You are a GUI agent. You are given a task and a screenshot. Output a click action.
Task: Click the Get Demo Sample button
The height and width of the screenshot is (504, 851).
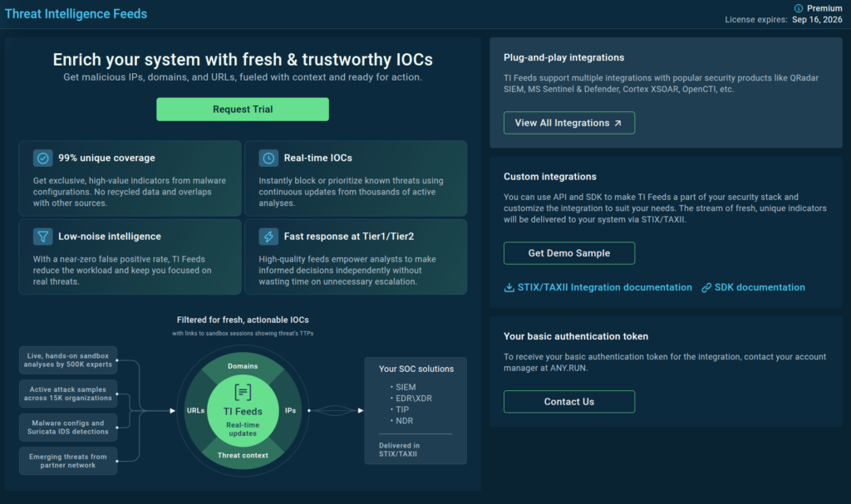pyautogui.click(x=569, y=253)
